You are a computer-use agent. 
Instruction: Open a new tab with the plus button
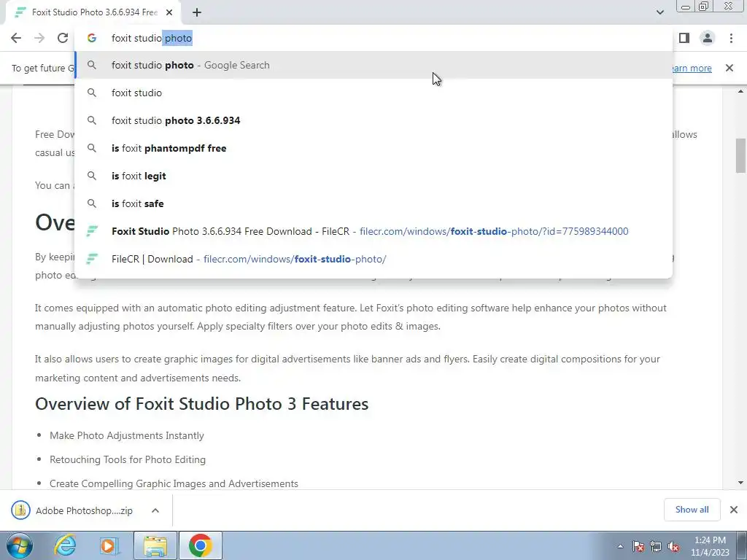click(197, 12)
